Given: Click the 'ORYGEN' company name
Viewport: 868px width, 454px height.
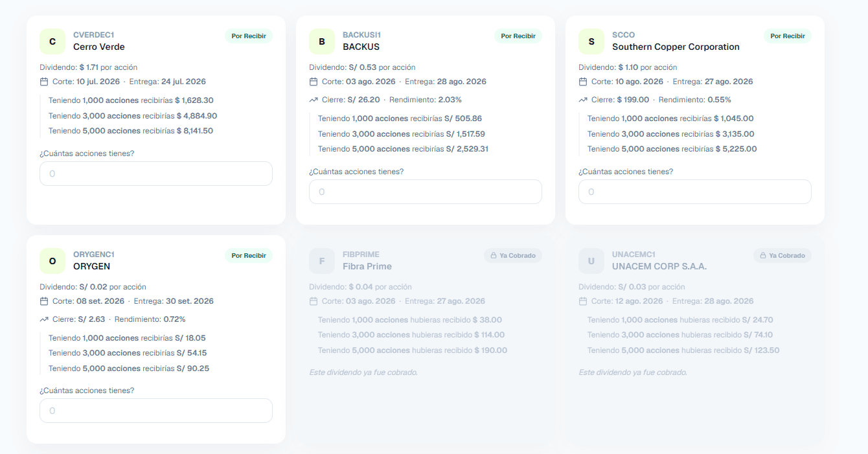Looking at the screenshot, I should click(x=92, y=266).
